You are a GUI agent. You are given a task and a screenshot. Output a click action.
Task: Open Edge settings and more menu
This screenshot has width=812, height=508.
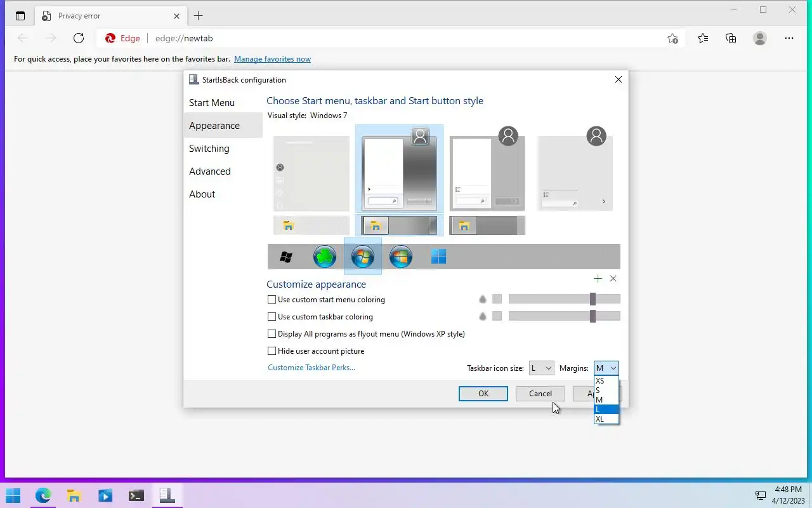tap(789, 38)
